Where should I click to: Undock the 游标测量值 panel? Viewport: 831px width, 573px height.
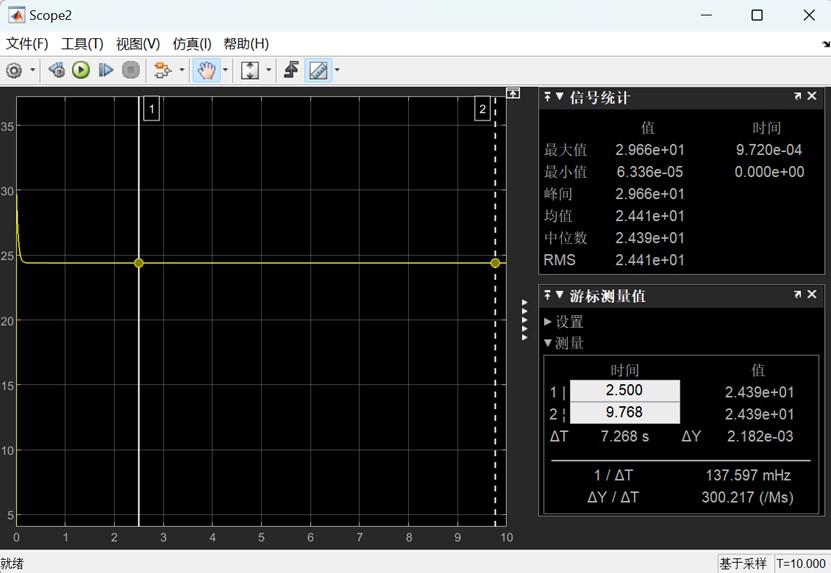[x=798, y=295]
